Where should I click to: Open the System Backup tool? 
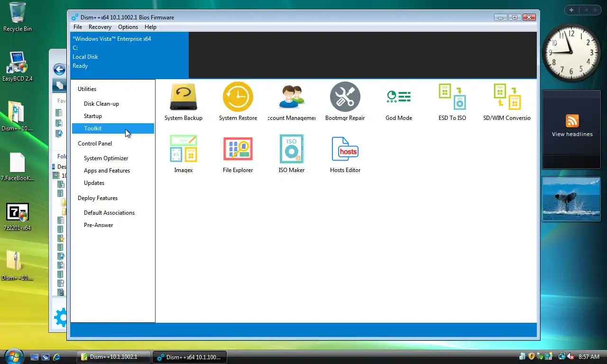[x=184, y=102]
